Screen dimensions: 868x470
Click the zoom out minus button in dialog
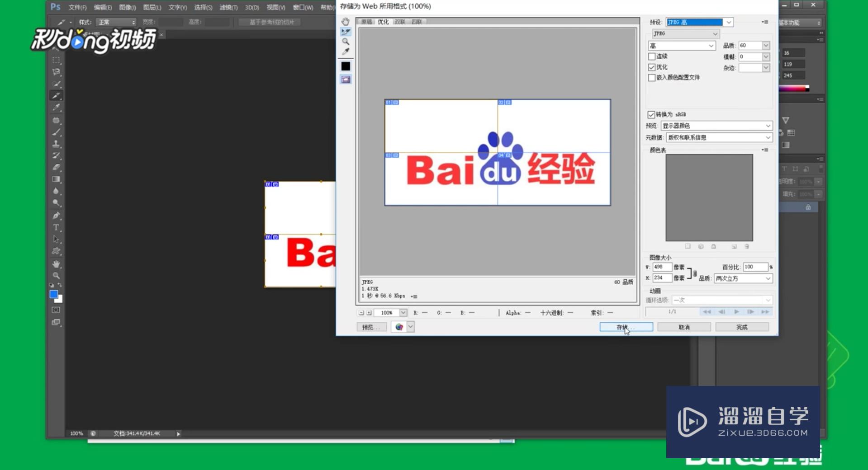pos(361,313)
